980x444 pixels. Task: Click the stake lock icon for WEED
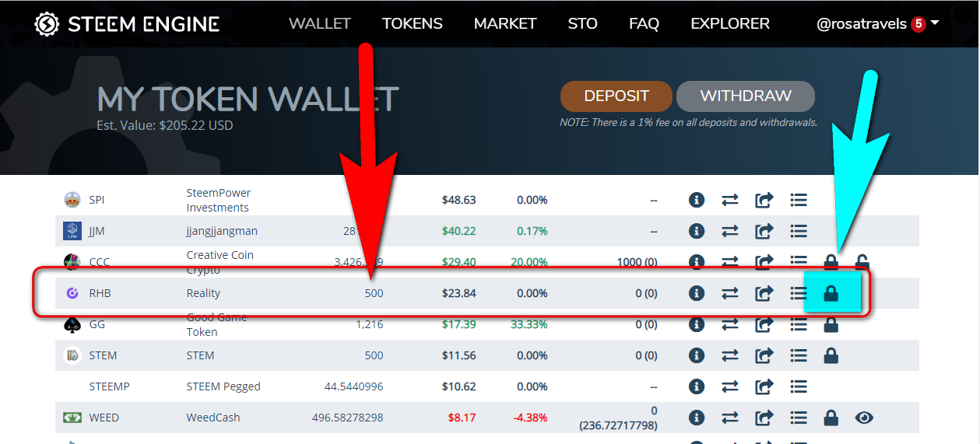(831, 418)
